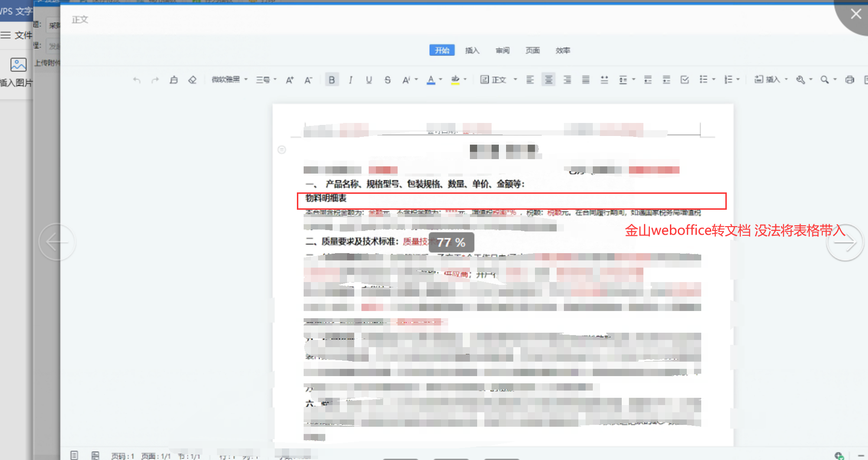Switch to the 效率 tab

[x=563, y=51]
